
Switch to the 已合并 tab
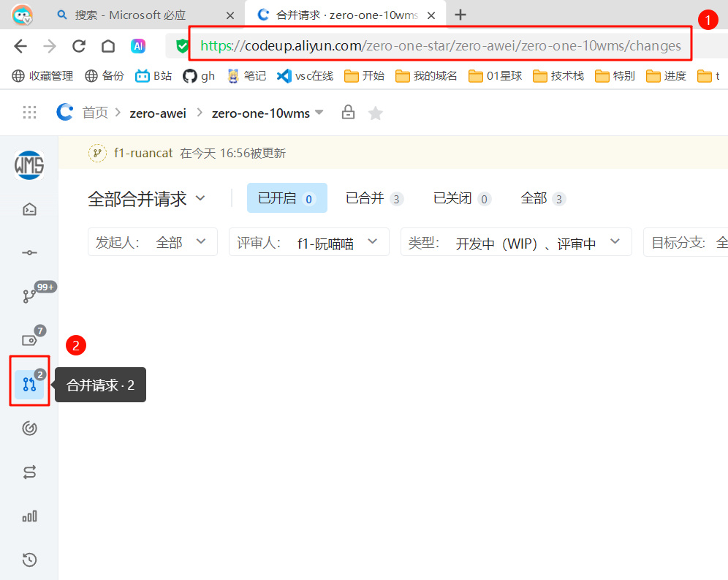(374, 198)
